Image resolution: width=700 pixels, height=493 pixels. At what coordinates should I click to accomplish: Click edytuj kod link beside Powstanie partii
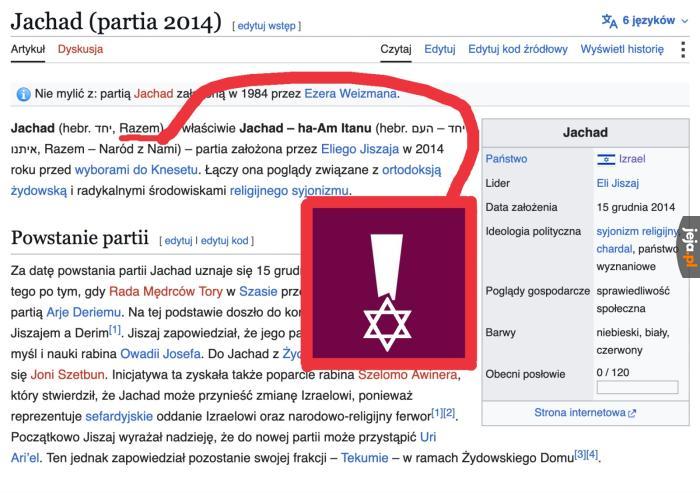pos(224,241)
